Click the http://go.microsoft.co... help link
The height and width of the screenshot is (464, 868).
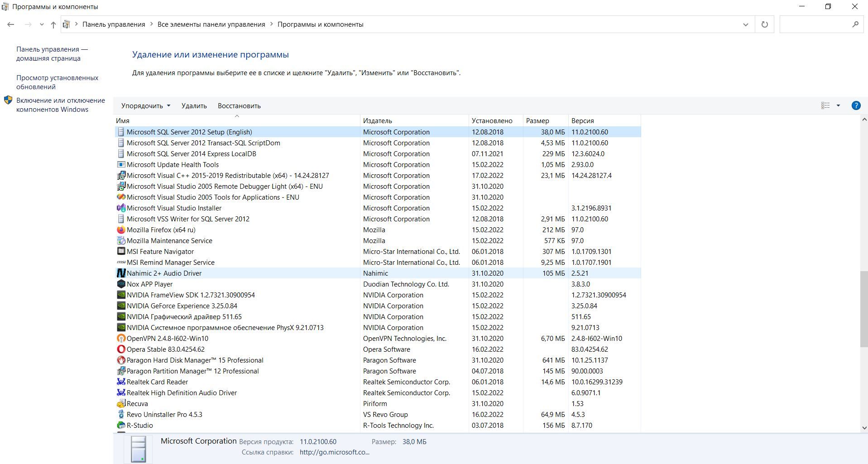point(335,452)
